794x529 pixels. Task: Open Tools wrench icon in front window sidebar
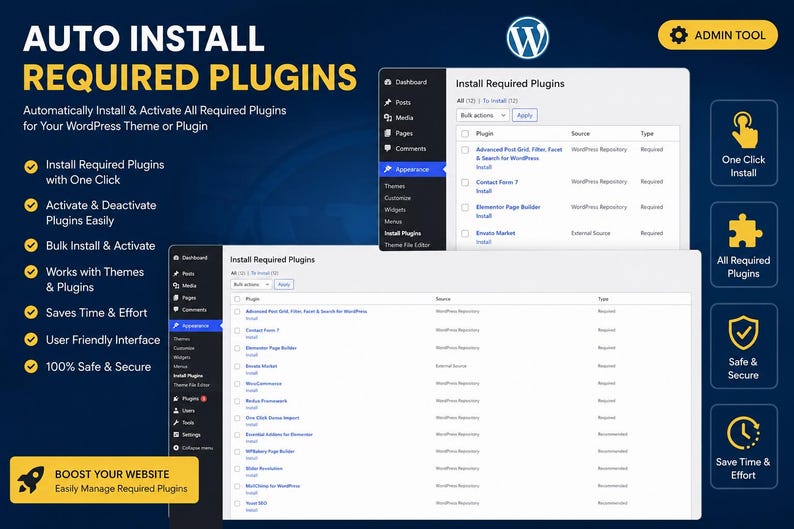pos(176,422)
